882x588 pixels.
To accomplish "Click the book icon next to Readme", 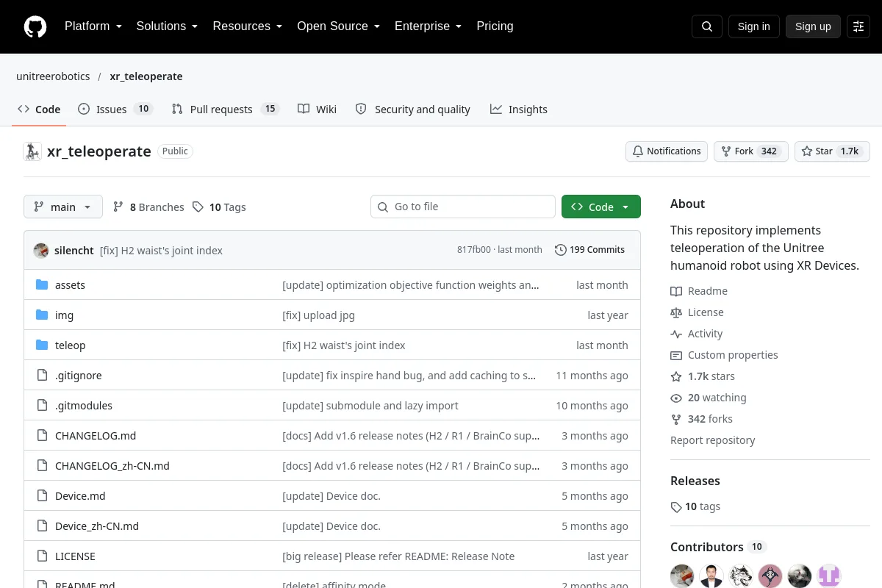I will [x=676, y=291].
